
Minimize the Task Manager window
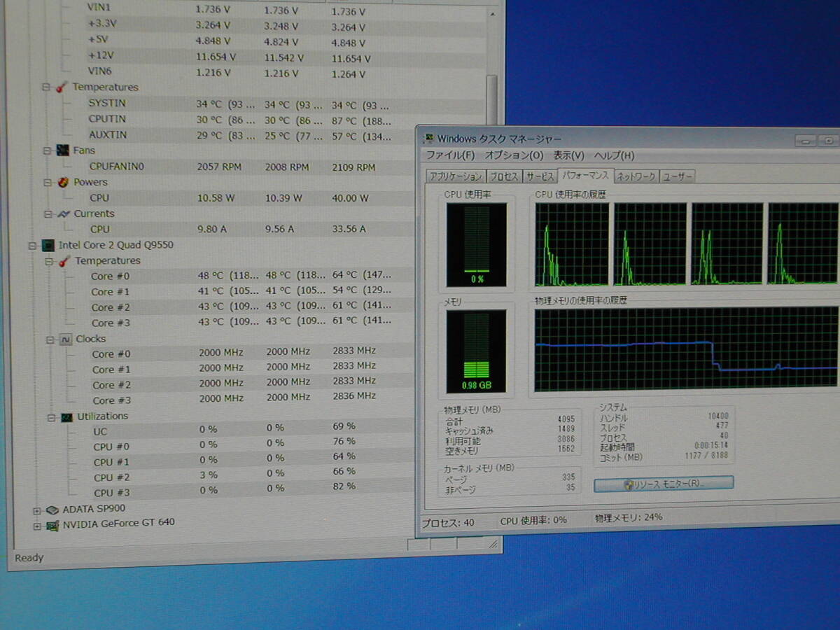[804, 141]
